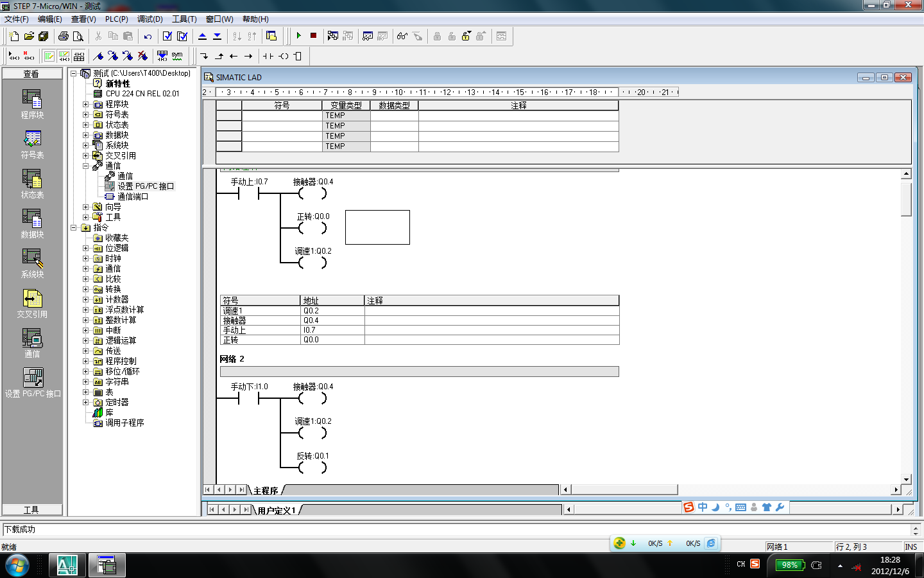Click the editor scroll-down arrow
This screenshot has width=924, height=578.
(x=906, y=479)
